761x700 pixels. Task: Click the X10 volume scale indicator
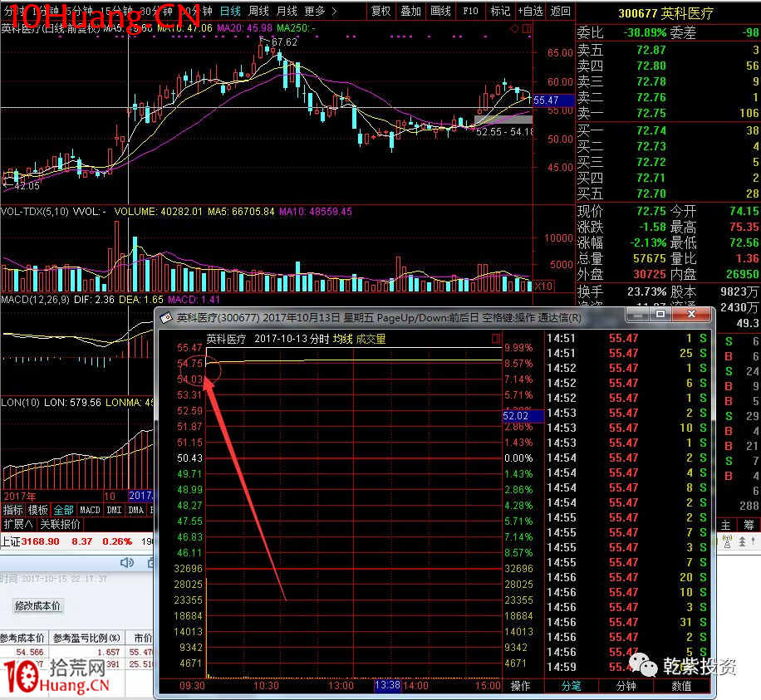click(x=543, y=286)
